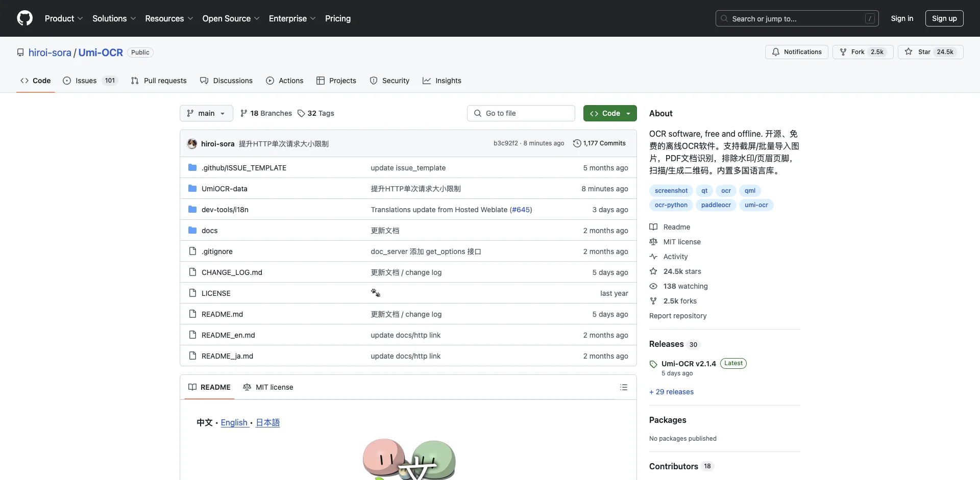Open README outline list icon

[624, 387]
